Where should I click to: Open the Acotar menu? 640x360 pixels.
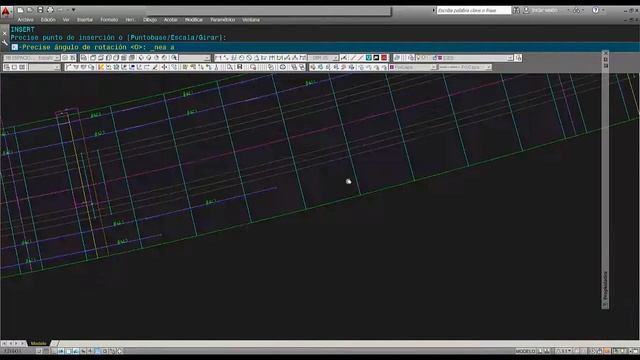point(171,20)
